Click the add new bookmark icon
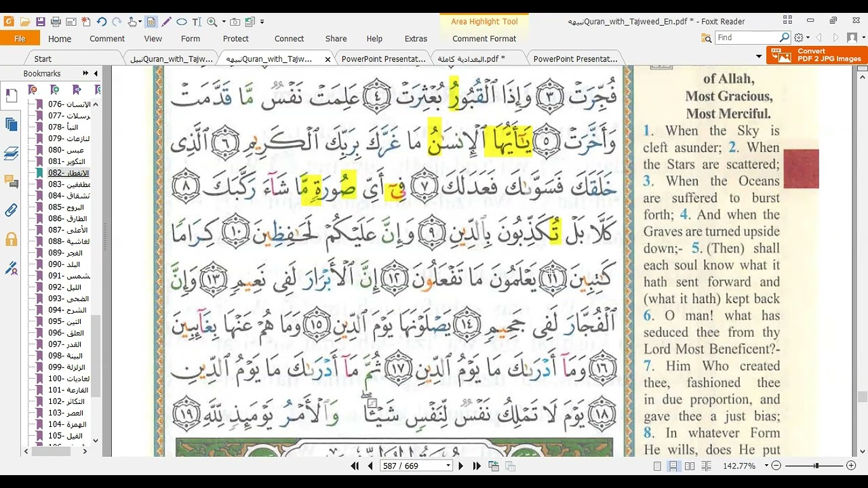Image resolution: width=868 pixels, height=488 pixels. (x=55, y=89)
